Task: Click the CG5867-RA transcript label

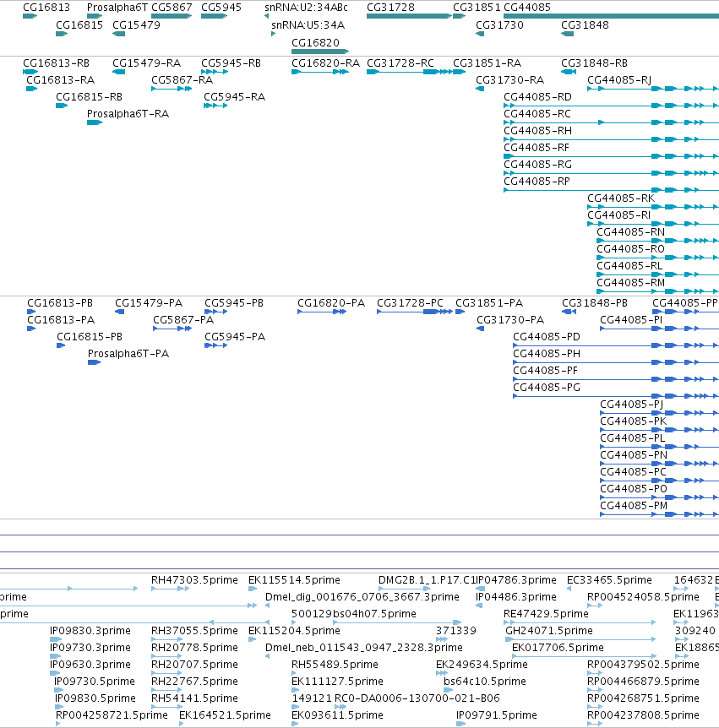Action: [x=182, y=80]
